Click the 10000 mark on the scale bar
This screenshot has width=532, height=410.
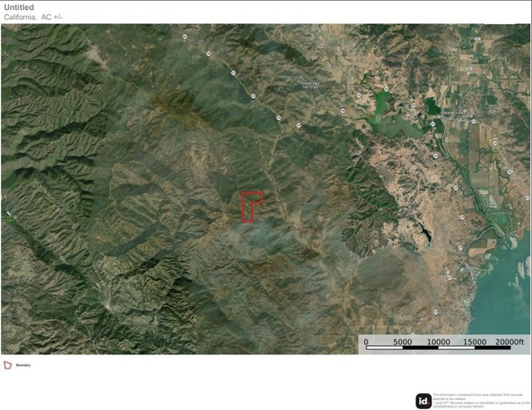438,342
